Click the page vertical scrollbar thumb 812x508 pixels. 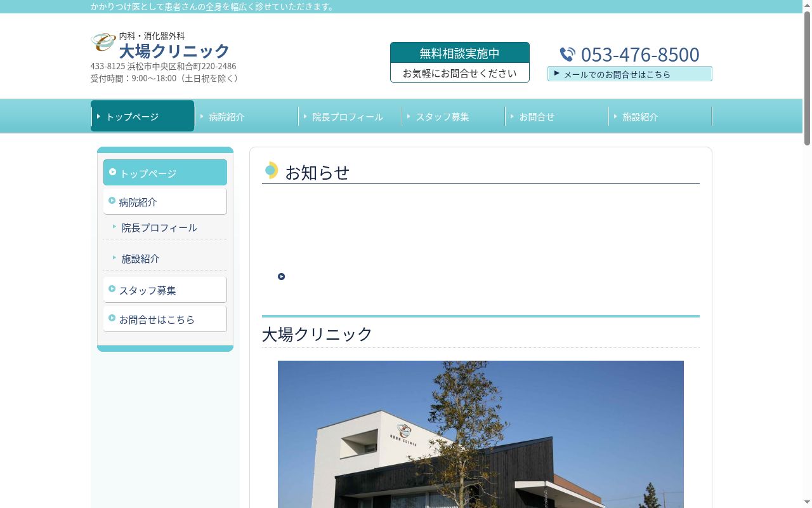[807, 78]
